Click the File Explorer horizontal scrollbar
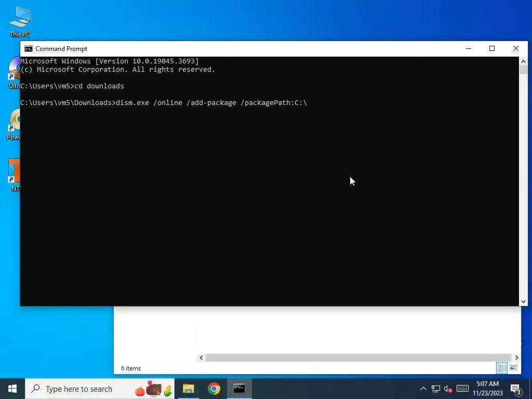Screen dimensions: 532x399 coord(358,357)
